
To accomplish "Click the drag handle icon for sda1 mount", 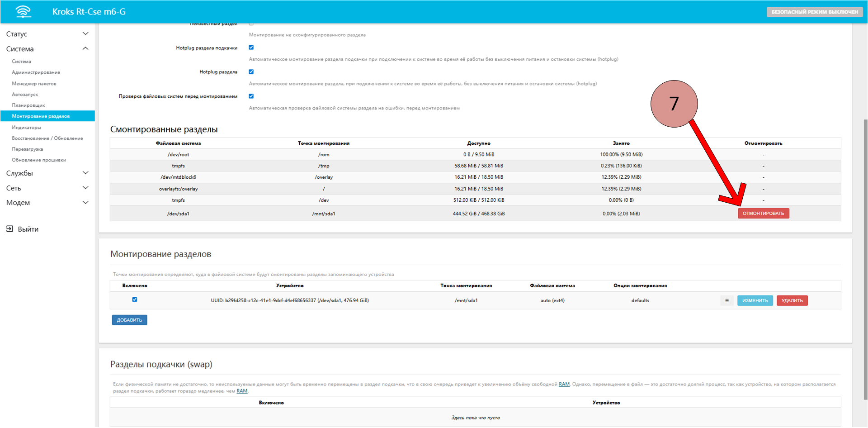I will [727, 301].
